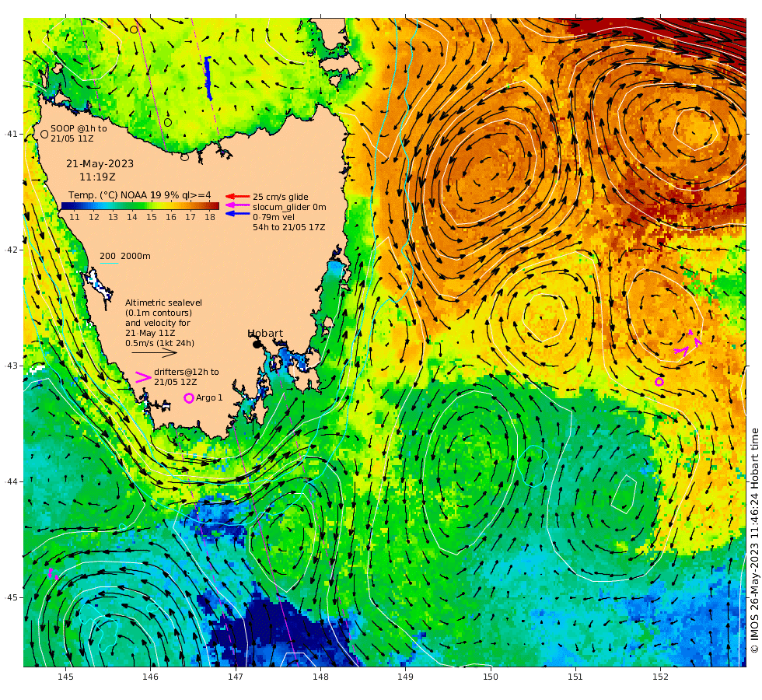
Task: Click the 11 value on the temperature scale
Action: (75, 217)
